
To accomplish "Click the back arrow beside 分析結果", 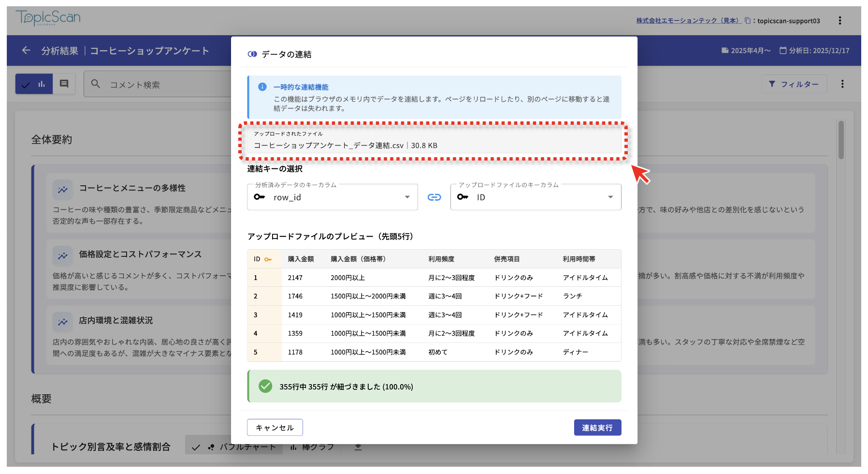I will tap(26, 50).
